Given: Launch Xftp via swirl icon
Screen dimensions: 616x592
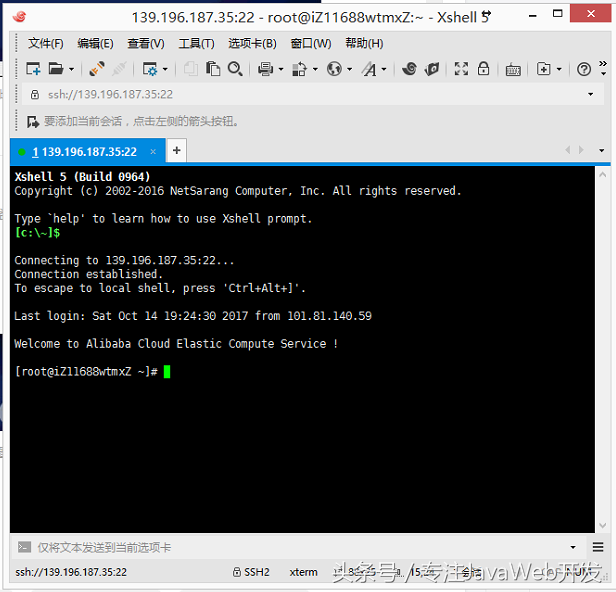Looking at the screenshot, I should [410, 69].
